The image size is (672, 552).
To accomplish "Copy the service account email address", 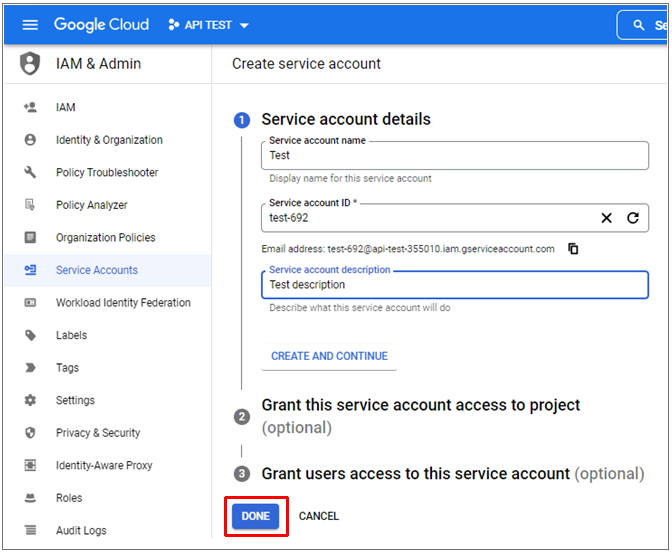I will 574,249.
